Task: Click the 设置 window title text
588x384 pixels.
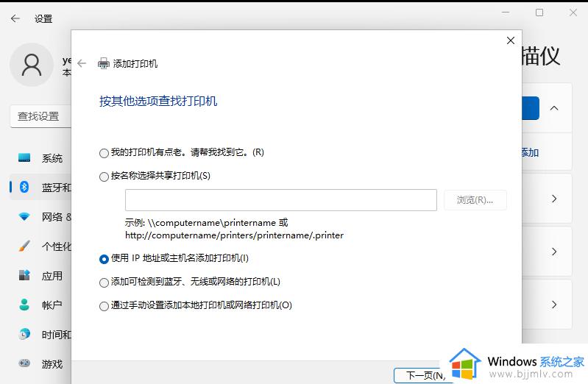Action: pyautogui.click(x=43, y=18)
